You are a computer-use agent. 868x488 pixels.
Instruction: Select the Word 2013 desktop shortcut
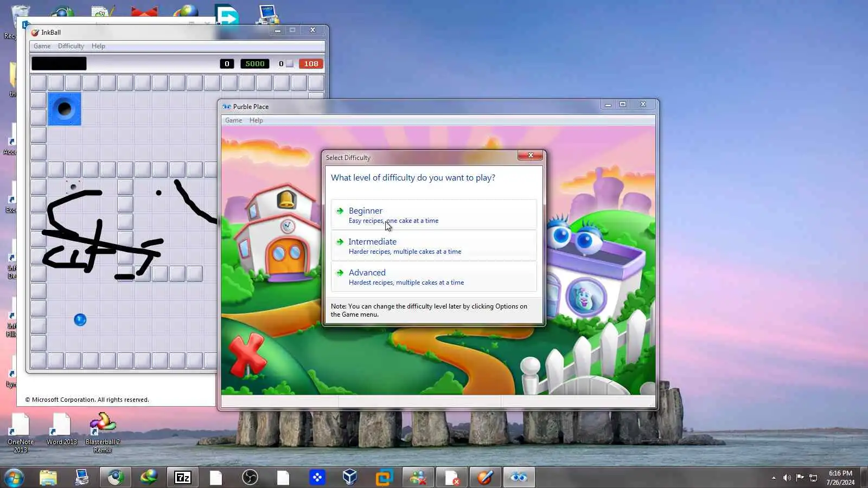pos(61,429)
